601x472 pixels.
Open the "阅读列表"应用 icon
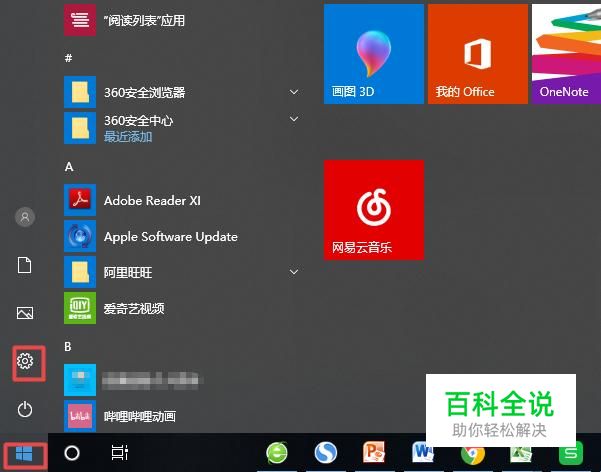click(80, 20)
